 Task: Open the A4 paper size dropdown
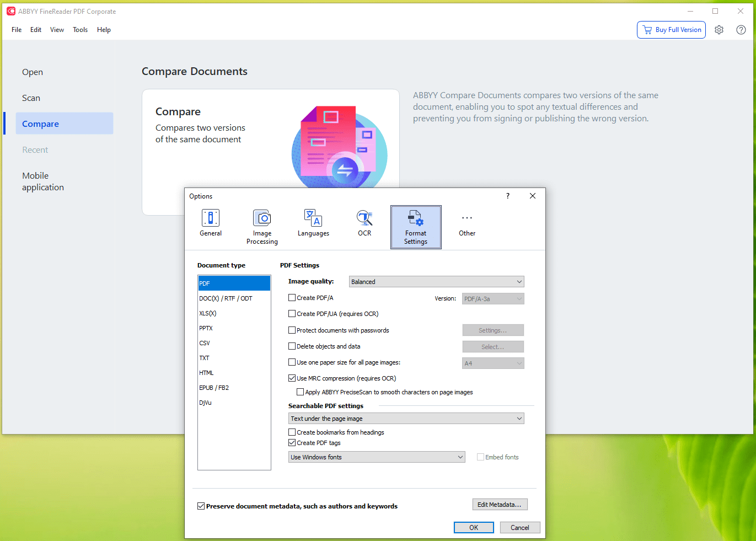493,363
